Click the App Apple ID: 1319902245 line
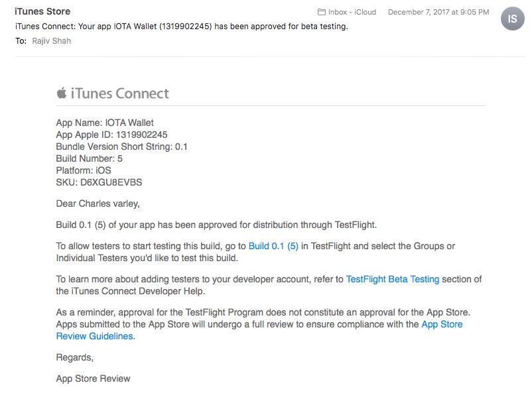Image resolution: width=532 pixels, height=401 pixels. (111, 135)
